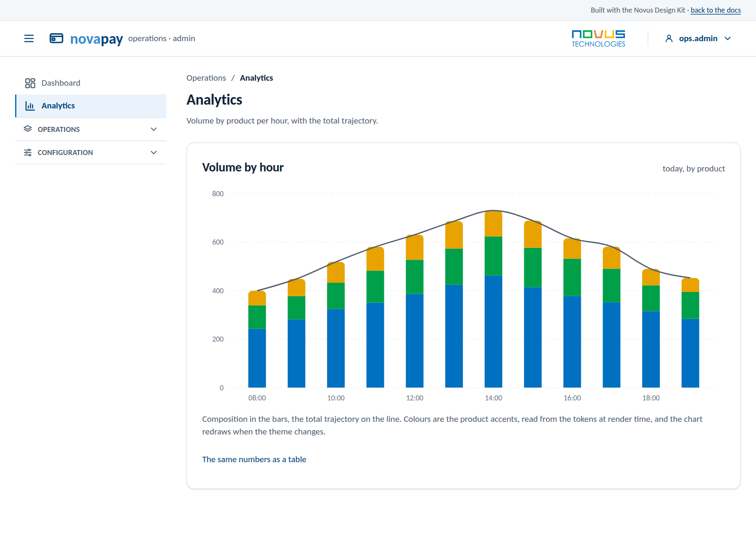This screenshot has width=756, height=542.
Task: Click the 'operations · admin' header text
Action: 162,39
